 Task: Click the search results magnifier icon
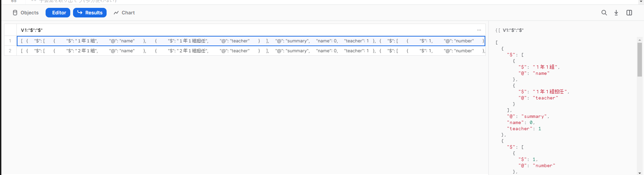tap(604, 13)
